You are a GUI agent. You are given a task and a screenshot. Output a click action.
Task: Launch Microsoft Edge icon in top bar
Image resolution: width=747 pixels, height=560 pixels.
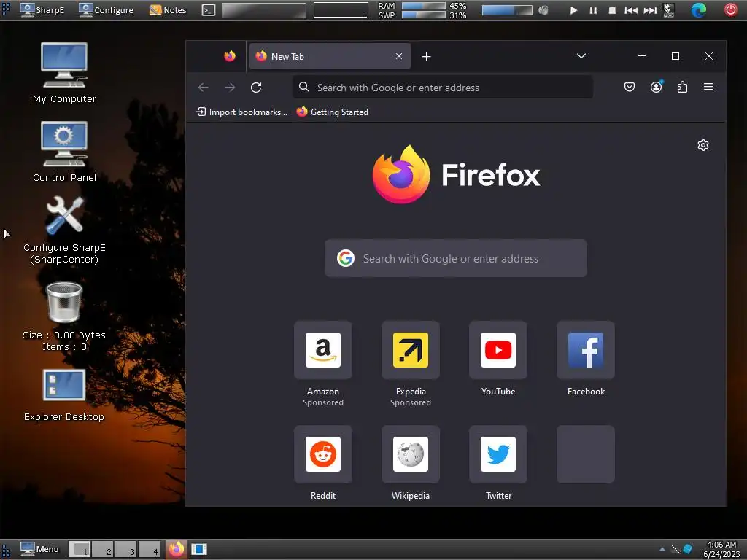coord(699,10)
